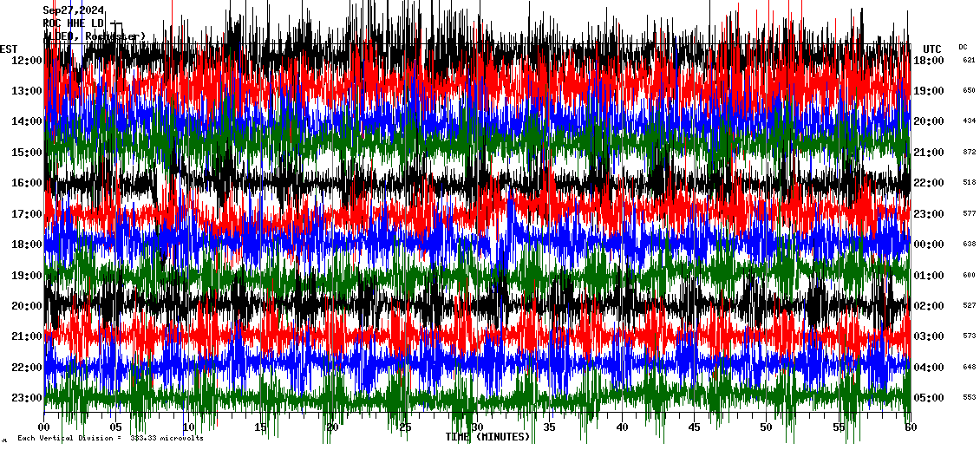The image size is (980, 450).
Task: Click the Sep27,2024 date label
Action: click(x=73, y=10)
